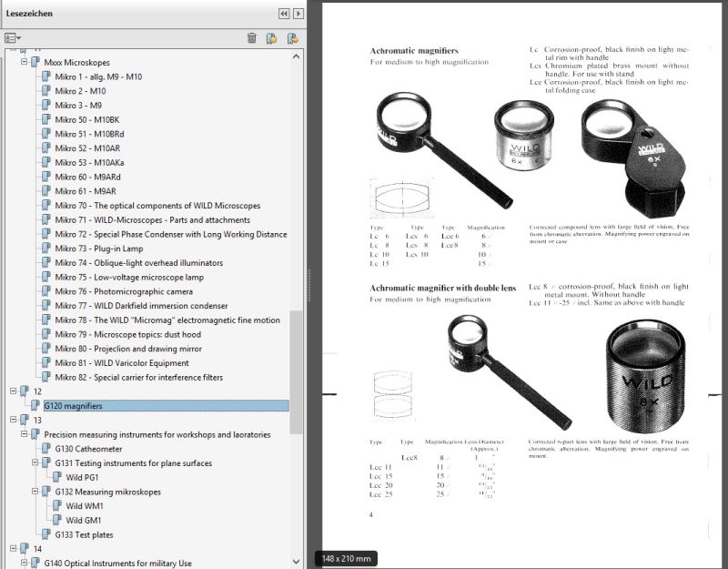
Task: Open bookmark Mikro 80 Projection and drawing mirror
Action: 128,349
